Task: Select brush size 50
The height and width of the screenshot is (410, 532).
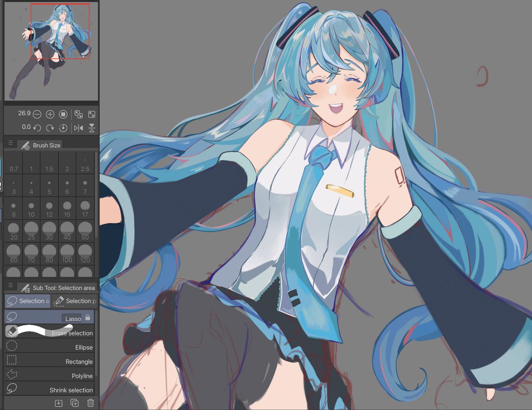Action: (85, 231)
